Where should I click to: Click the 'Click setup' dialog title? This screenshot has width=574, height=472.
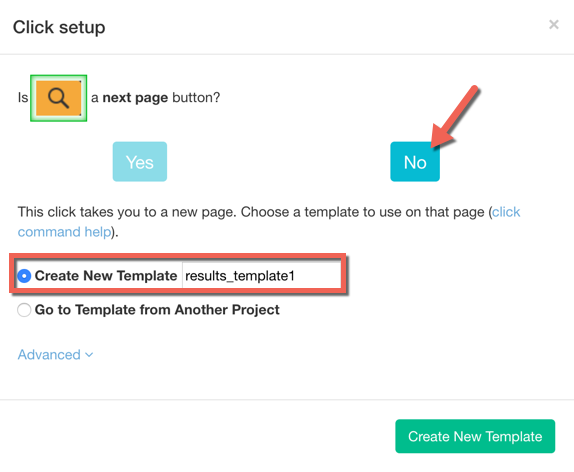point(59,27)
